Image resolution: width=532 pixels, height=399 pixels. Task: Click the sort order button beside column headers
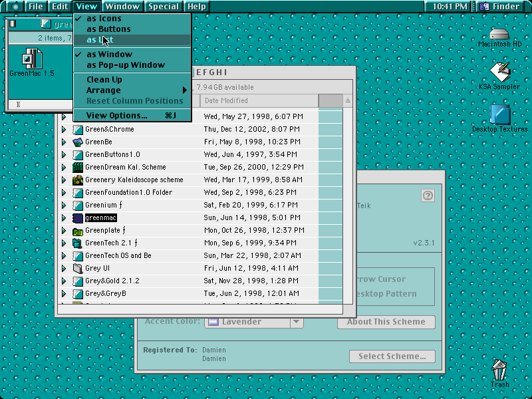347,101
